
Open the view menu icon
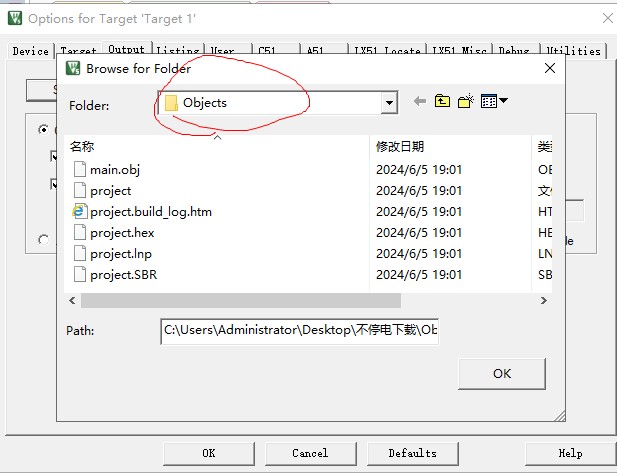[489, 102]
